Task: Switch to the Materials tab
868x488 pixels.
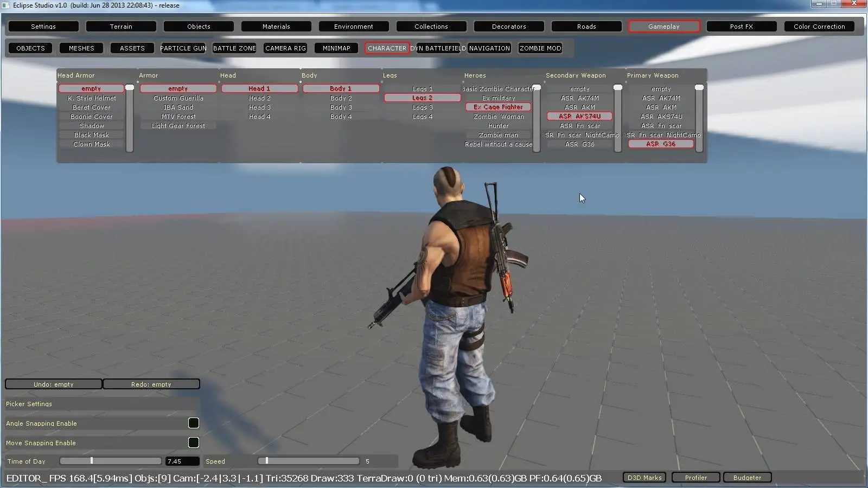Action: (276, 27)
